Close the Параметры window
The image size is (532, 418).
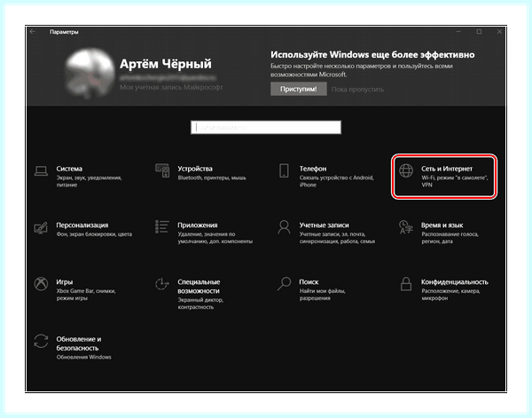pos(499,32)
